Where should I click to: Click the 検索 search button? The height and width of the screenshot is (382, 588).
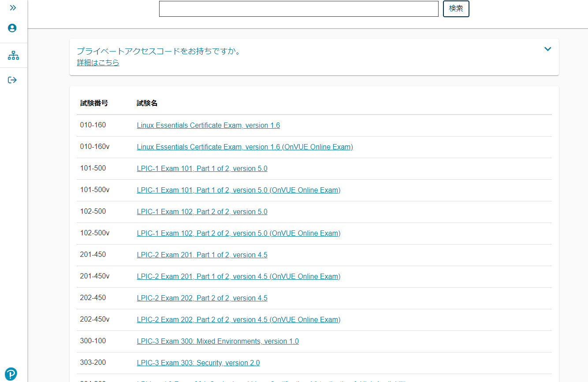(456, 9)
